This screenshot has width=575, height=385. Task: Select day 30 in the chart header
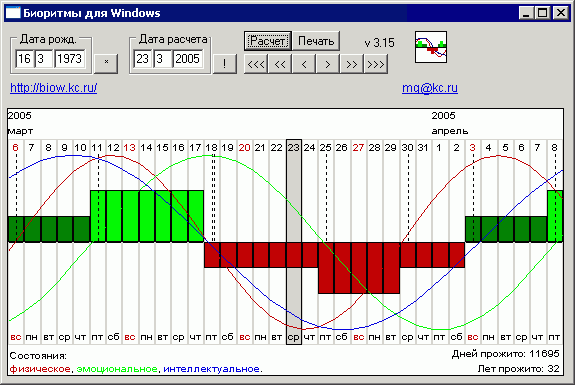(x=407, y=147)
